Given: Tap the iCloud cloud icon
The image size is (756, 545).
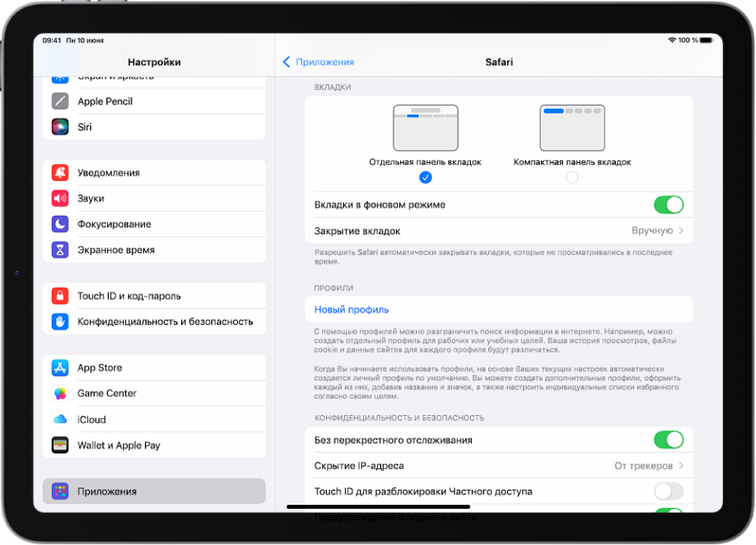Looking at the screenshot, I should 60,420.
